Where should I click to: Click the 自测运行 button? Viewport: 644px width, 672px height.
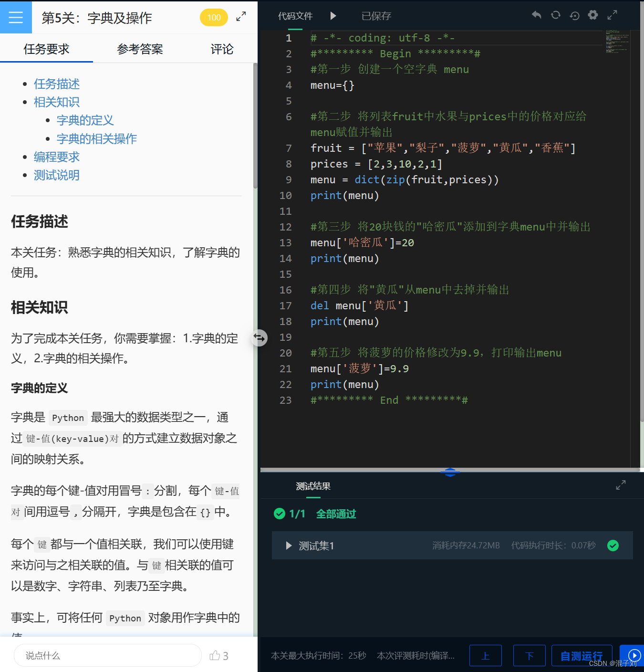click(x=582, y=655)
